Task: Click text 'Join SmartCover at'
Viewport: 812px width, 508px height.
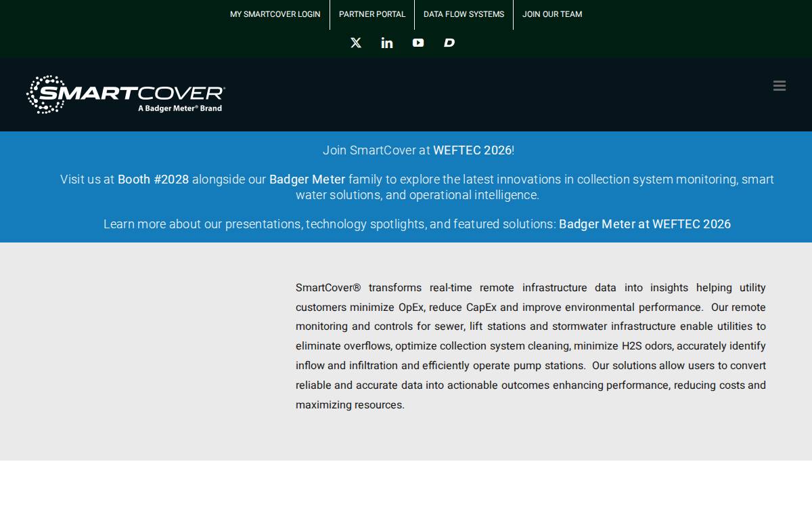Action: tap(376, 150)
